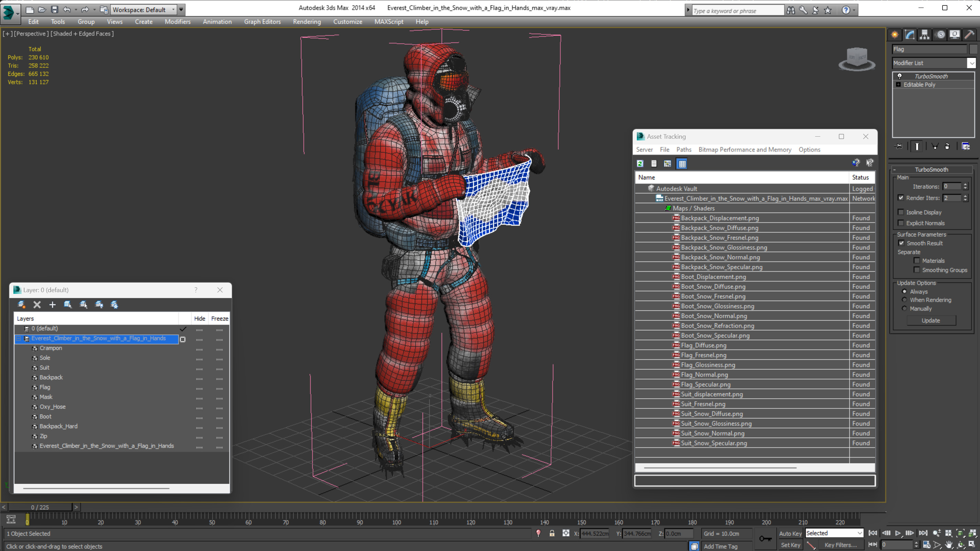
Task: Click the favorites star icon
Action: [x=828, y=10]
